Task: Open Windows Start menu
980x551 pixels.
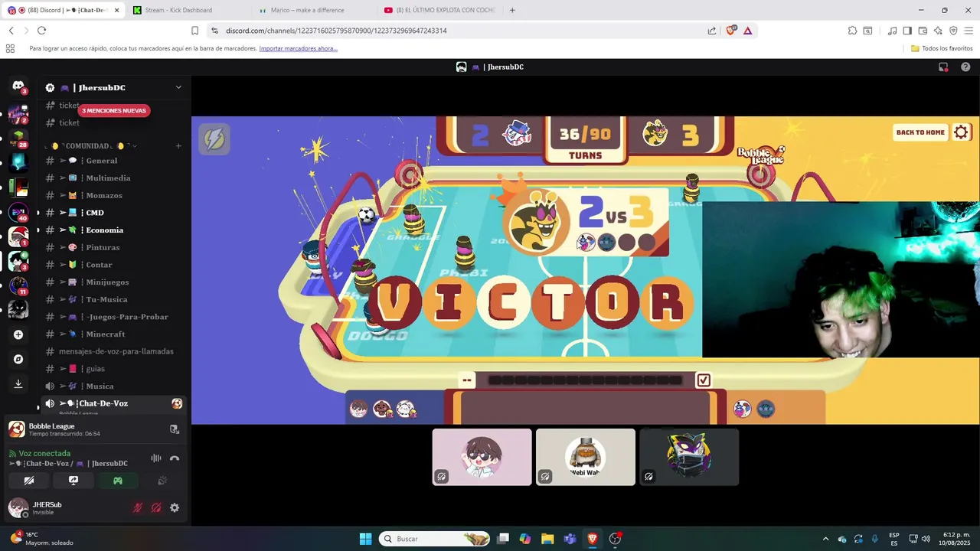Action: [365, 539]
